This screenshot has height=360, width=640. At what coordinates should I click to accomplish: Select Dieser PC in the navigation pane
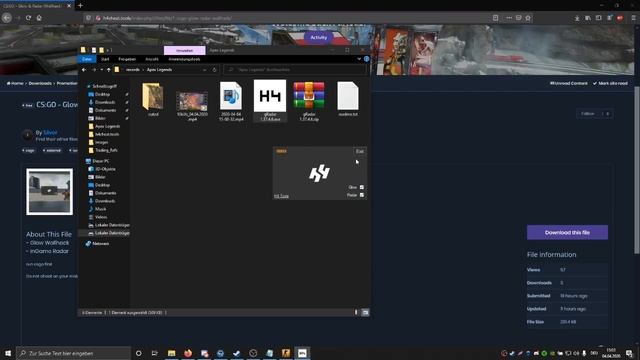100,161
